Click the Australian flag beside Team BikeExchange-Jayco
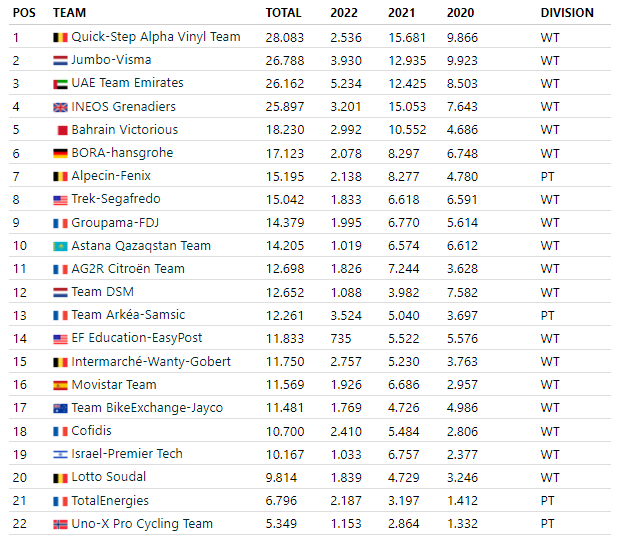This screenshot has height=537, width=620. (x=60, y=408)
